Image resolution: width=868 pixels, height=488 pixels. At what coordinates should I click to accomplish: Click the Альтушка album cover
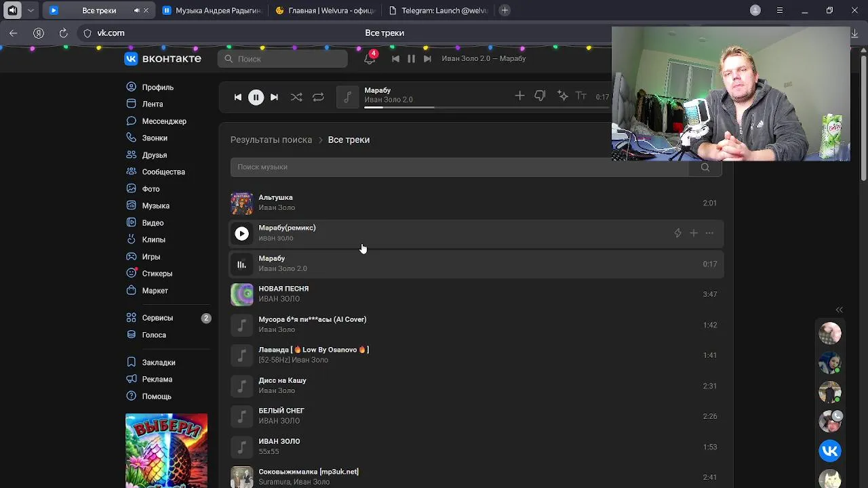click(241, 203)
